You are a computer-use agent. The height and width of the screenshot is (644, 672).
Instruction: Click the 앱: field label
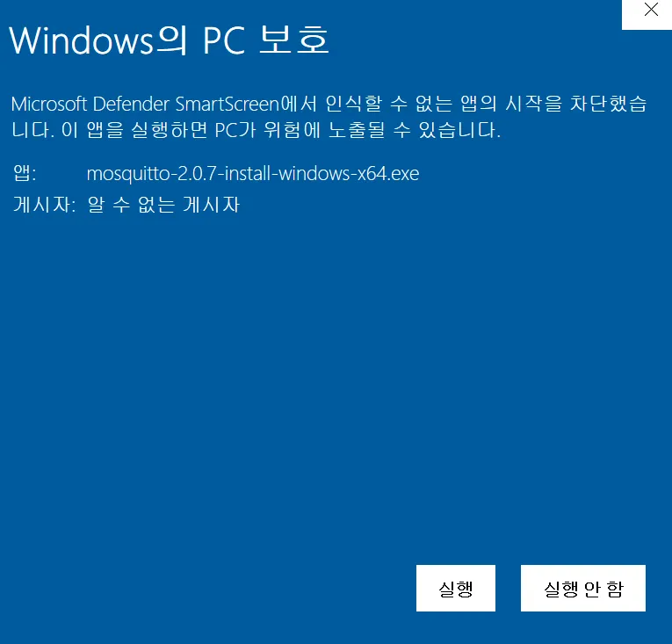(x=25, y=173)
